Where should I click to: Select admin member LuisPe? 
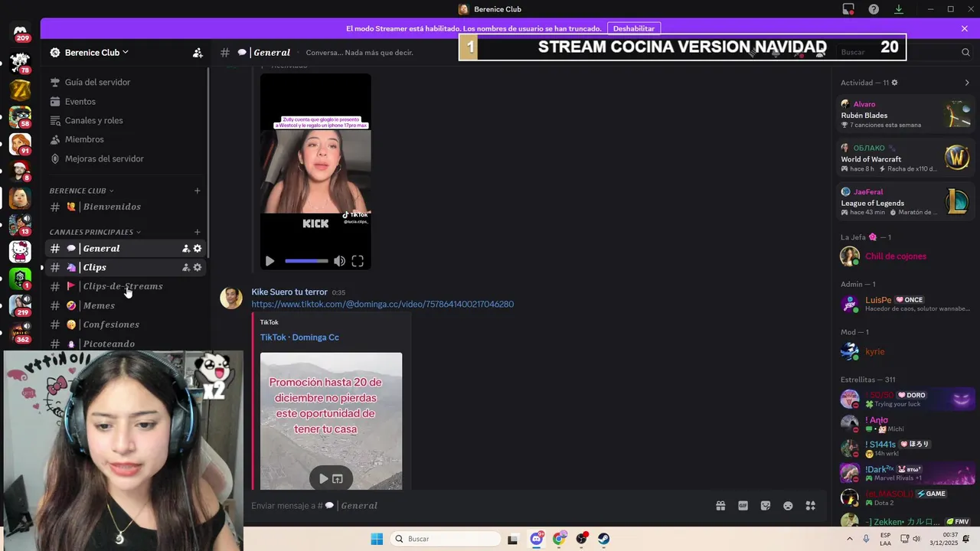906,304
